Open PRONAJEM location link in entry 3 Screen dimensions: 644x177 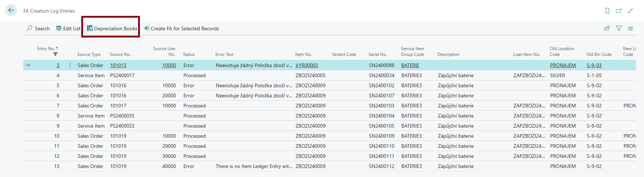(x=563, y=65)
